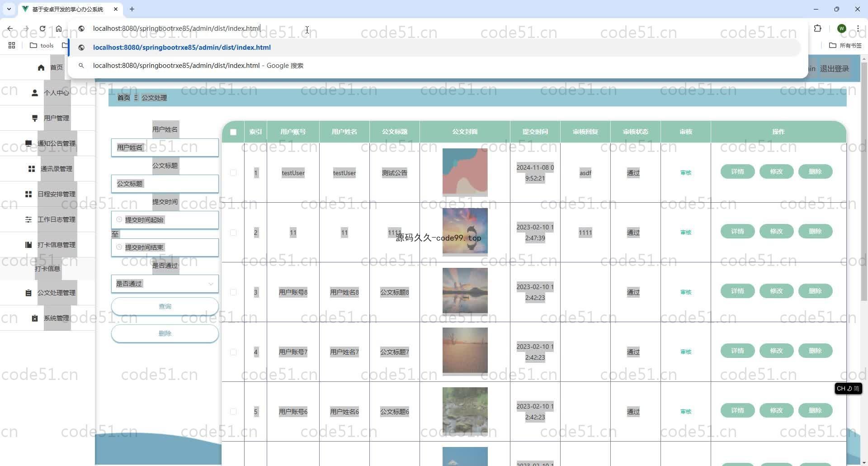Screen dimensions: 868x466
Task: Toggle select-all checkbox in table header
Action: 233,132
